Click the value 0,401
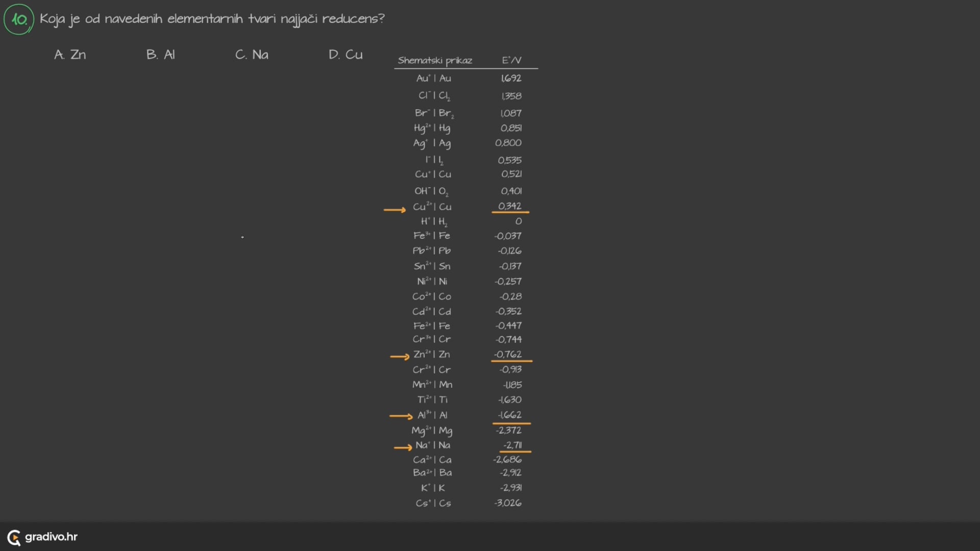980x551 pixels. click(511, 191)
